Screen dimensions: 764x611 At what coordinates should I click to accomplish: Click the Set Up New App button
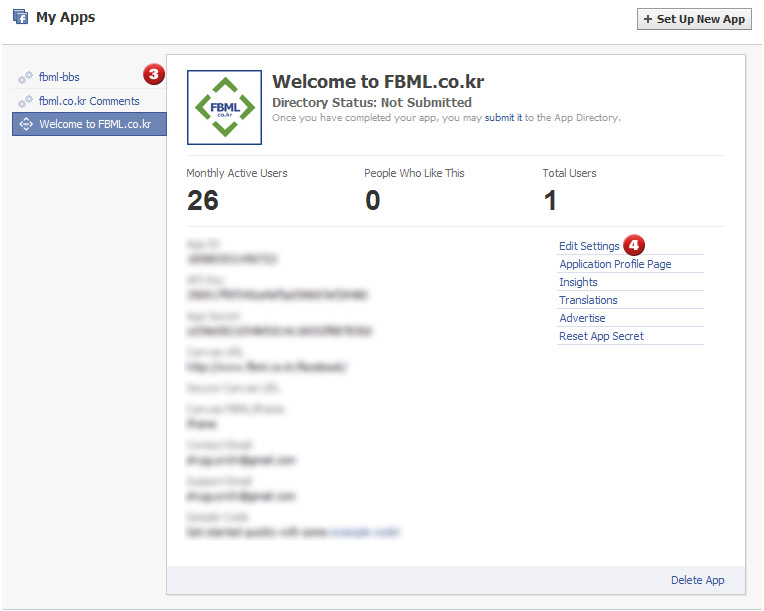[x=694, y=19]
